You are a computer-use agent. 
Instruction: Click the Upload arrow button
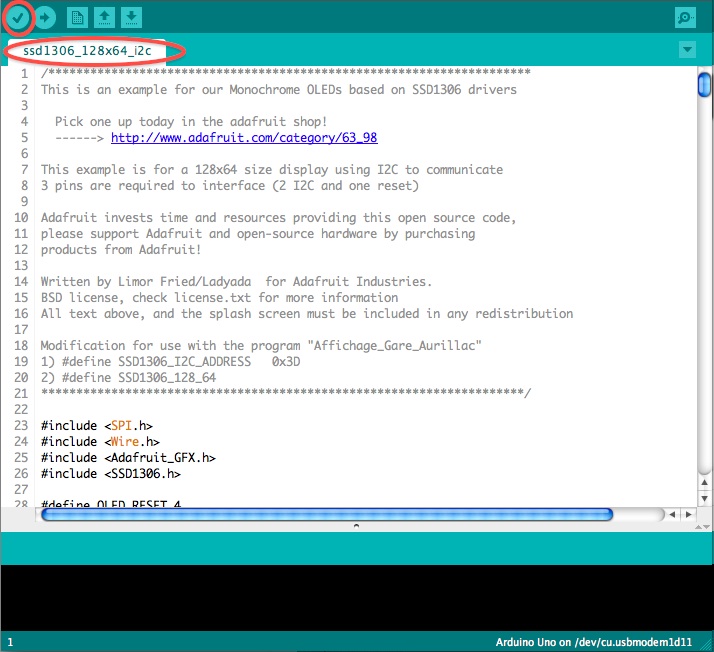point(45,18)
